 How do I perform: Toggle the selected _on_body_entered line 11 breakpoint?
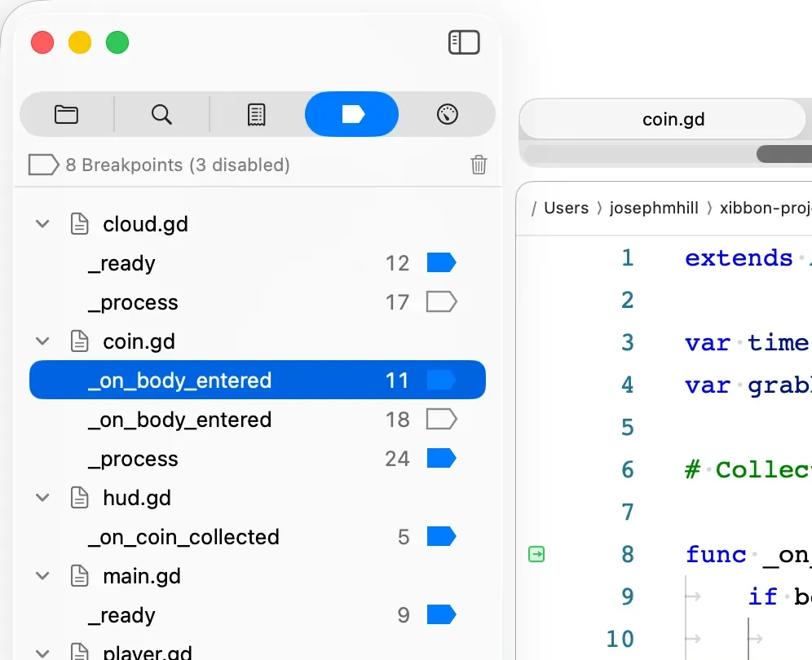441,380
